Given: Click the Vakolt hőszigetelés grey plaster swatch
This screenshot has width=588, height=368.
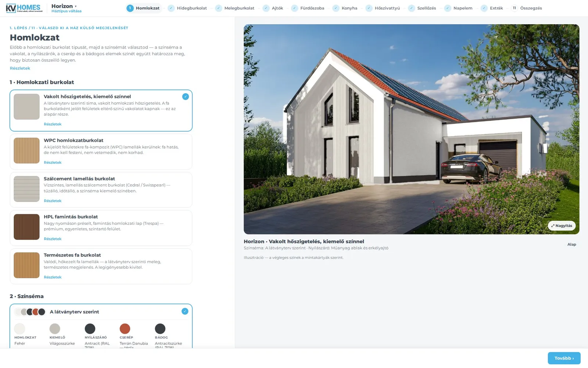Looking at the screenshot, I should pos(26,107).
